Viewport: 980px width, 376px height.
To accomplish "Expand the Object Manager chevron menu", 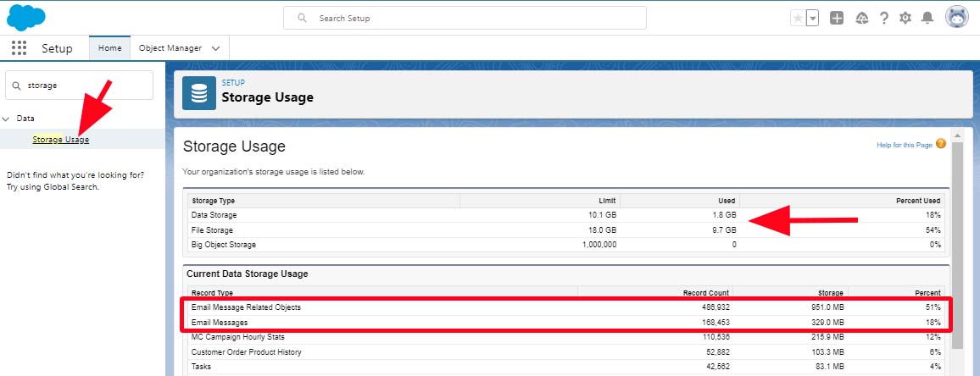I will (x=215, y=48).
